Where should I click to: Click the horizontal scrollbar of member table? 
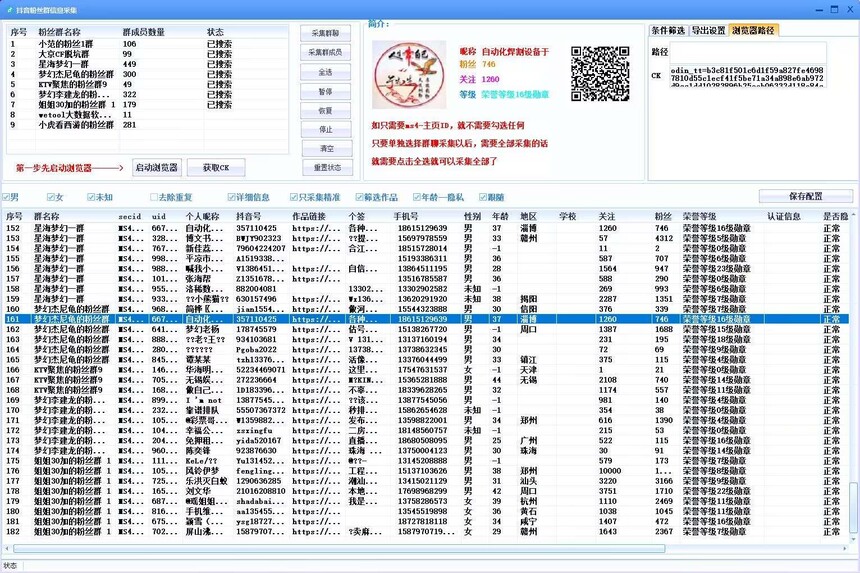339,548
